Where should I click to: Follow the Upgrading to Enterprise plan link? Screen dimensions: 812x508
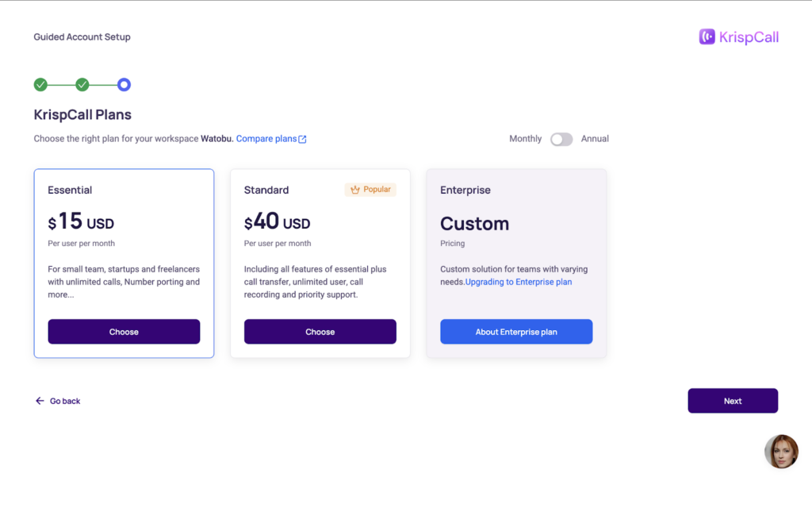(519, 282)
